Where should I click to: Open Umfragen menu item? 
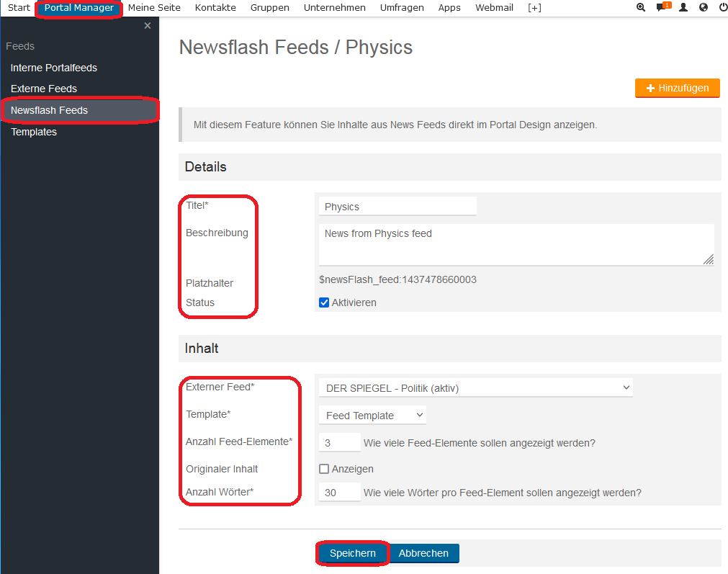point(402,8)
